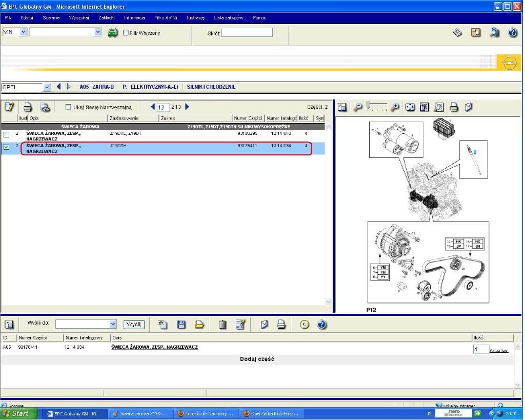Go to next parts page arrow
The height and width of the screenshot is (420, 525).
[x=187, y=107]
